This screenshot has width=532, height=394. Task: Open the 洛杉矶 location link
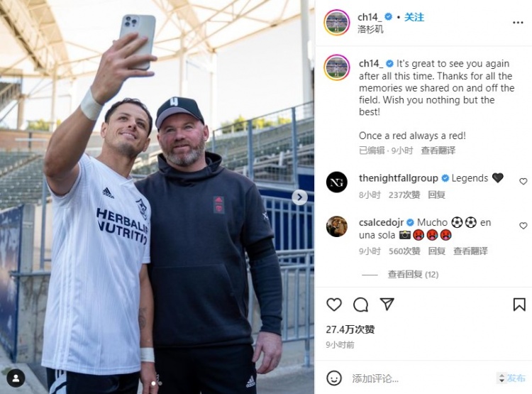[370, 29]
